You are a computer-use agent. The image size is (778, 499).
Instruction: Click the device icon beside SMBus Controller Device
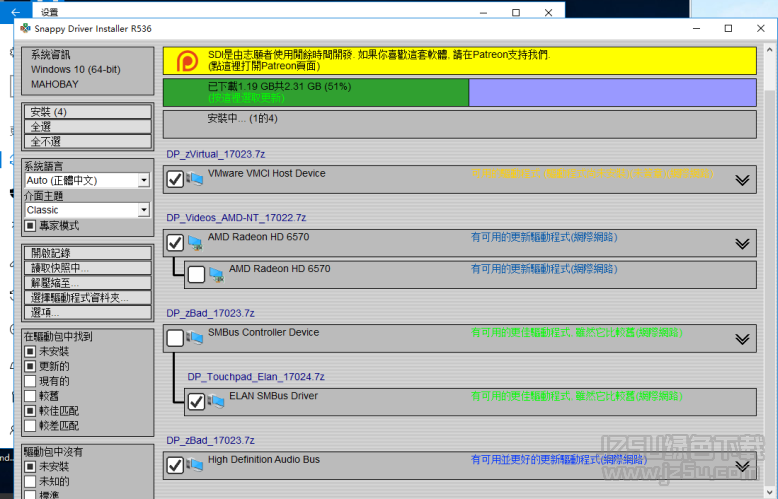(x=194, y=338)
